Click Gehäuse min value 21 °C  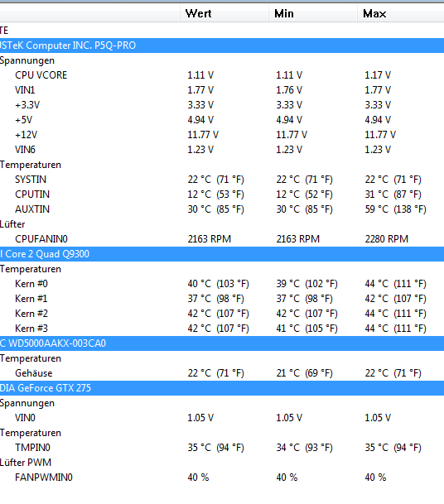pyautogui.click(x=304, y=373)
